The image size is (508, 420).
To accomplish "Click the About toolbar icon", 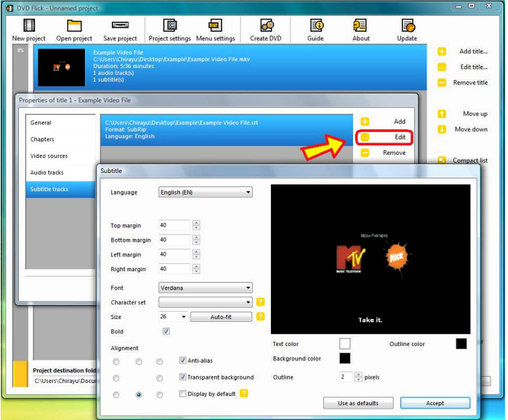I will click(x=360, y=25).
